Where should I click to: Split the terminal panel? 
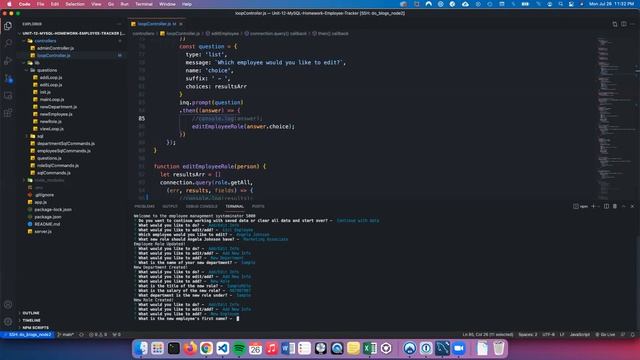pos(607,207)
